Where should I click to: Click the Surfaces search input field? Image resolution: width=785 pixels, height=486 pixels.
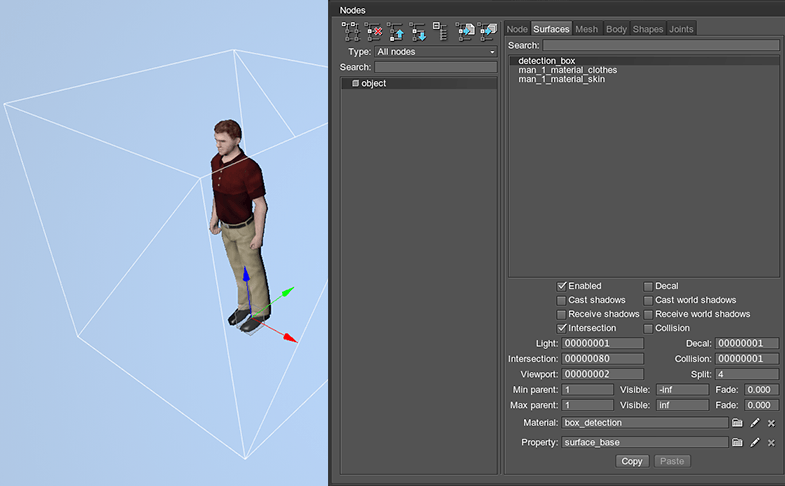point(660,45)
